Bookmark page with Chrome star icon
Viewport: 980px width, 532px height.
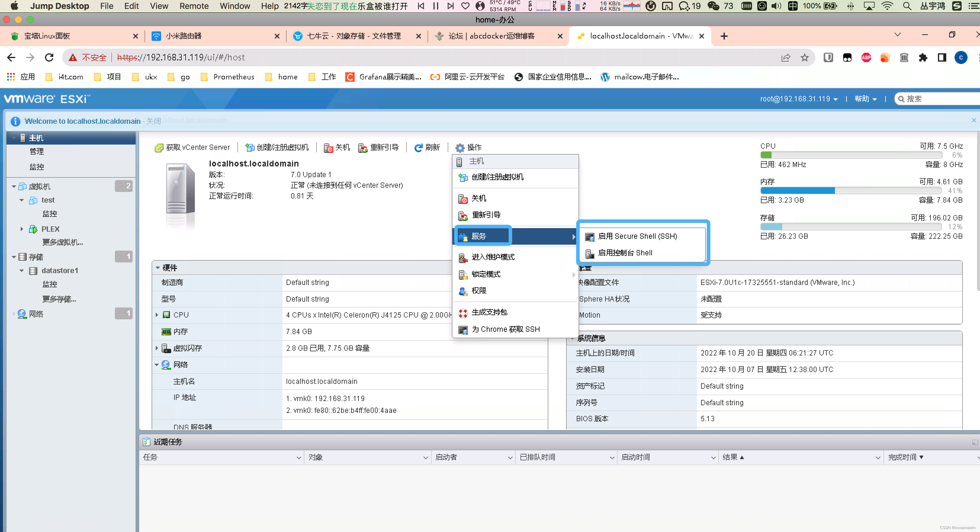pyautogui.click(x=804, y=58)
